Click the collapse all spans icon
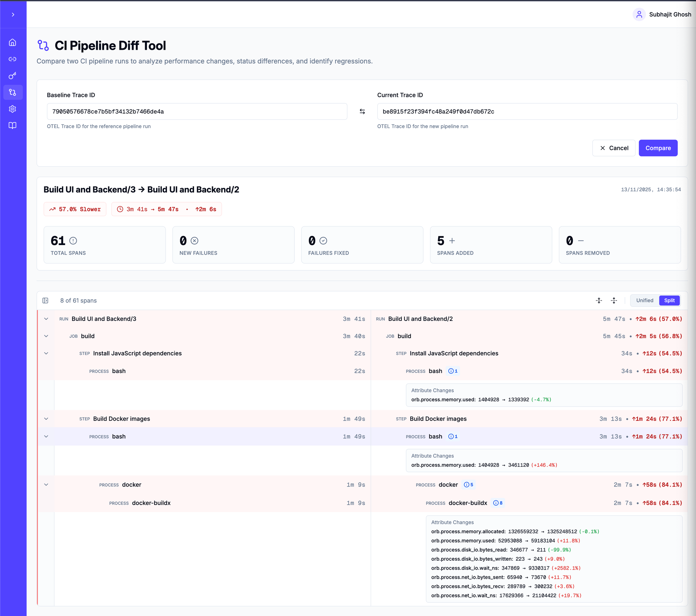The height and width of the screenshot is (616, 696). pyautogui.click(x=599, y=300)
